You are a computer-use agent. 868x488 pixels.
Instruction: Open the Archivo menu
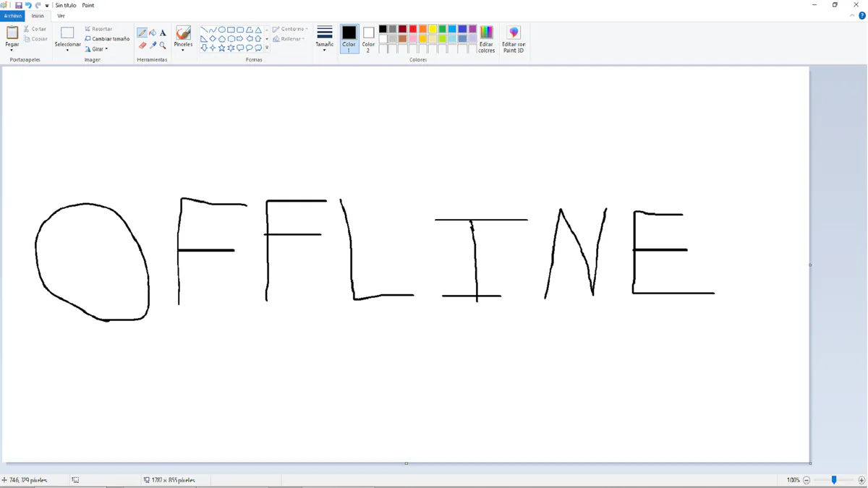[13, 15]
